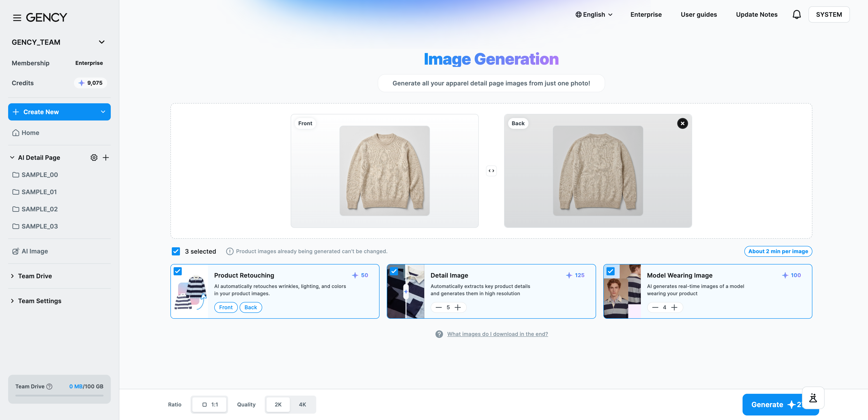
Task: Click the GENCY logo
Action: click(47, 18)
